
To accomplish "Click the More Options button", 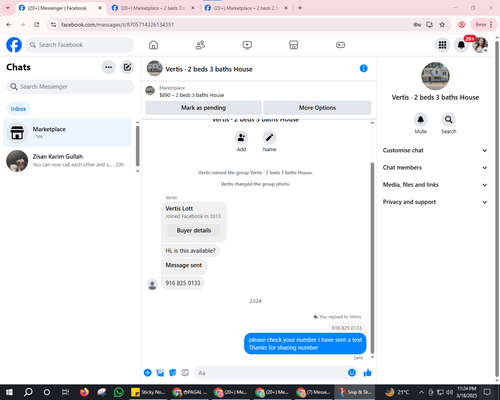I will point(317,108).
